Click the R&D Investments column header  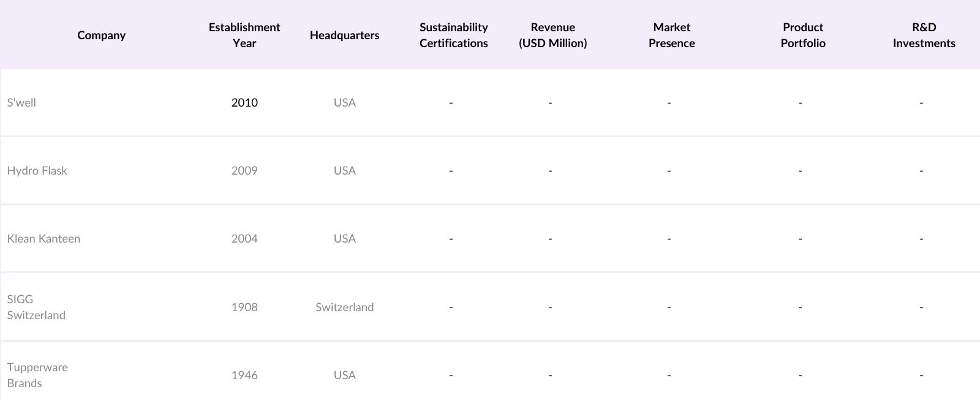[x=924, y=35]
